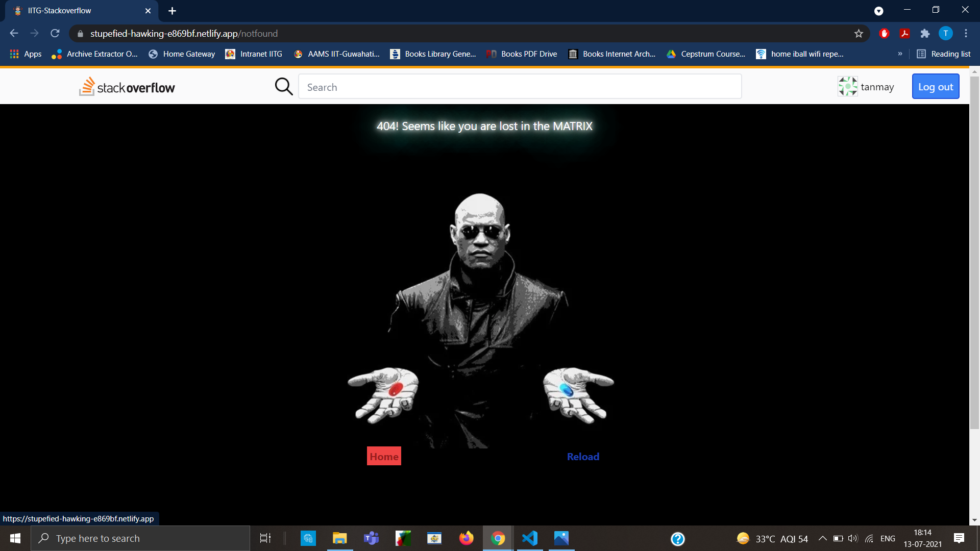Expand the hidden bookmarks overflow chevron
The image size is (980, 551).
click(x=900, y=54)
